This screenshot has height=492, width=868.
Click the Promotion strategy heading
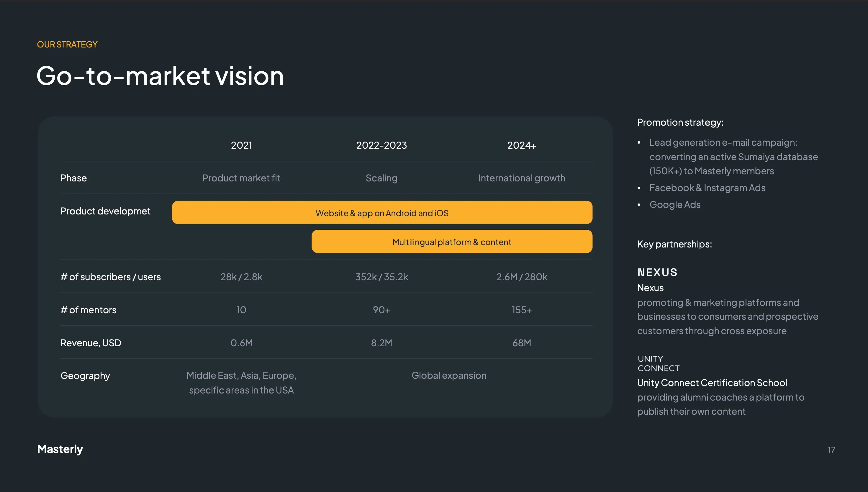point(680,122)
